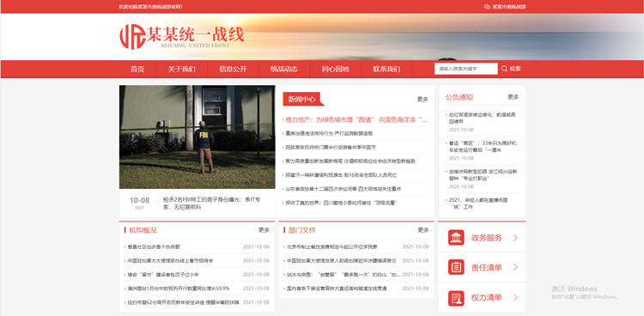Open the 雄安 "留守" 建设者 item
Screen dimensions: 644x316
[163, 275]
